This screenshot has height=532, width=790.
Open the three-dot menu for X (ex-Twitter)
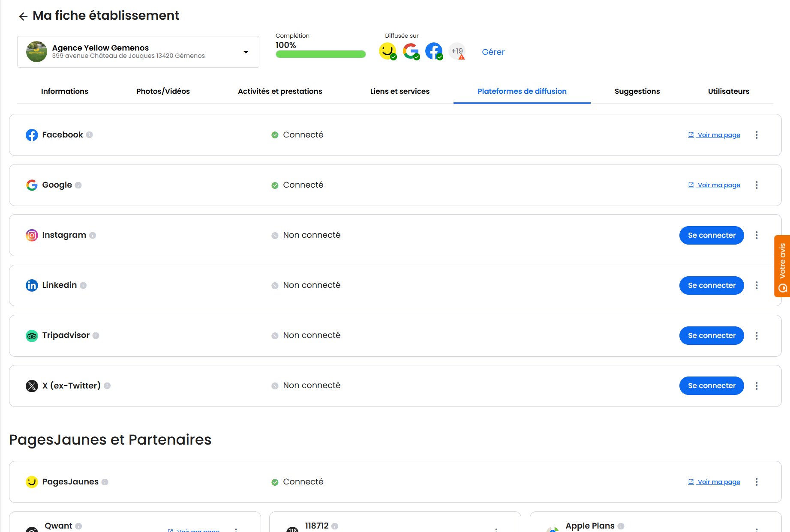[757, 386]
